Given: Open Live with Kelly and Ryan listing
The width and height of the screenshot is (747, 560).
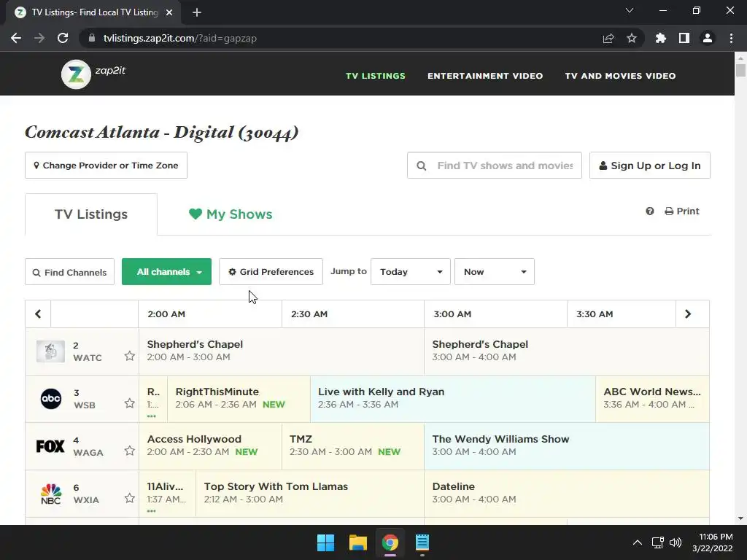Looking at the screenshot, I should [x=453, y=399].
